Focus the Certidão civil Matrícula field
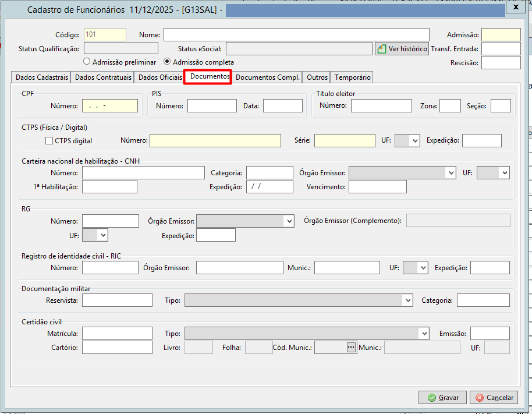 (x=117, y=333)
